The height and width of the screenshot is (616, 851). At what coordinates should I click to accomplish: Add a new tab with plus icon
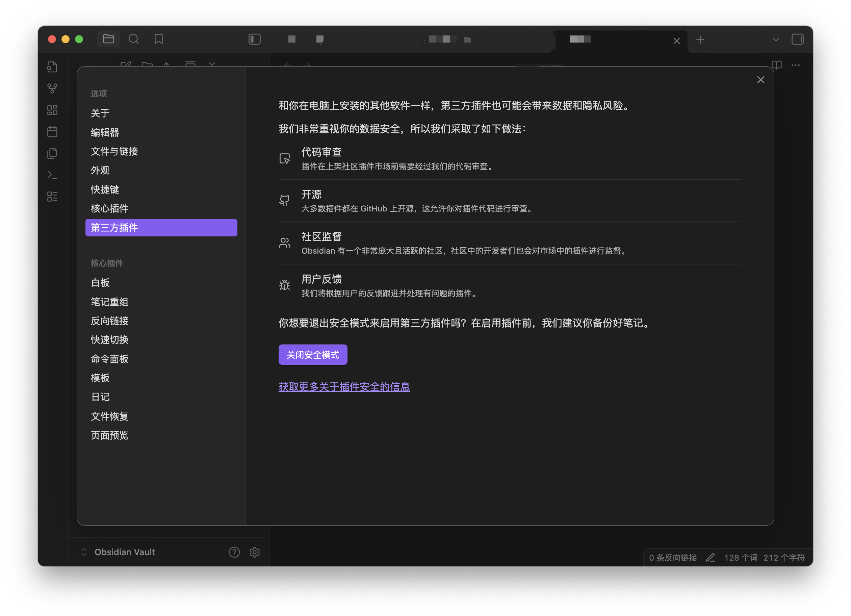pos(700,40)
